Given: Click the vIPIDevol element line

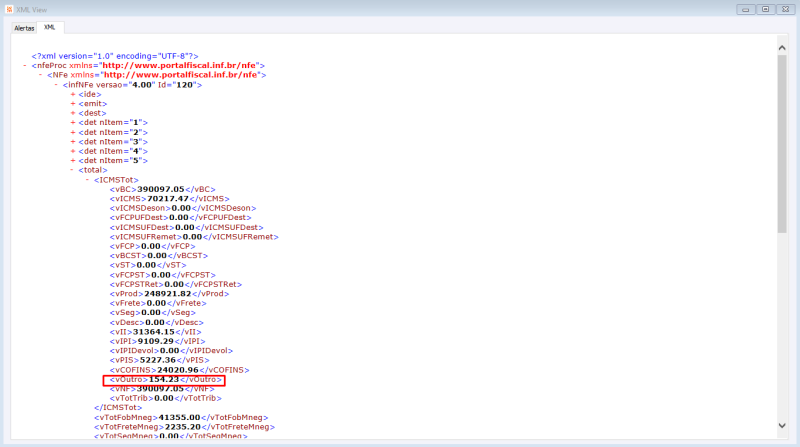Looking at the screenshot, I should [171, 351].
